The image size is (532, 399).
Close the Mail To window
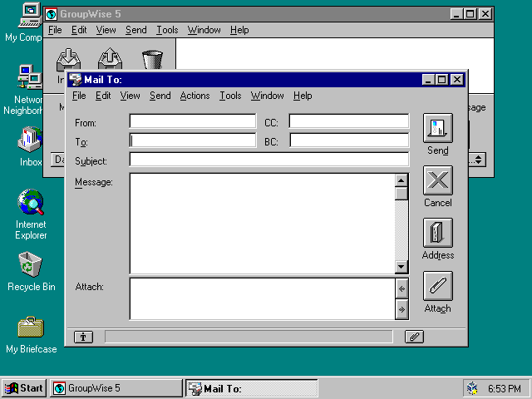tap(456, 80)
